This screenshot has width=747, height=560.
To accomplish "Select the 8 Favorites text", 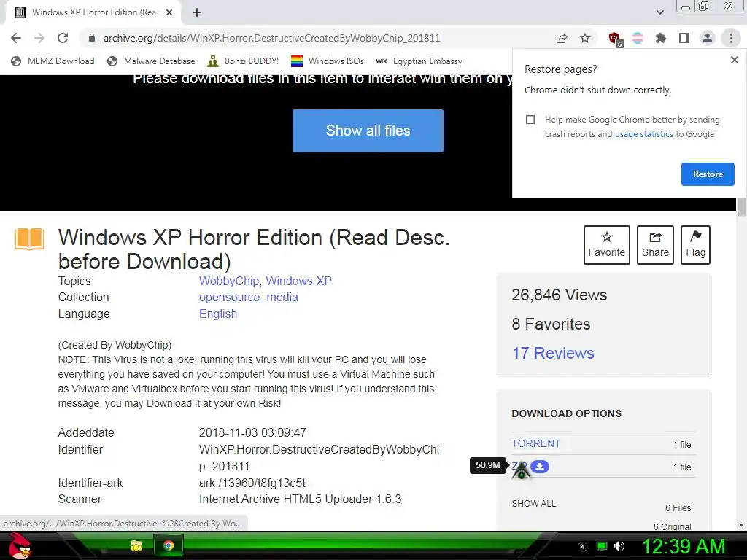I will click(551, 324).
